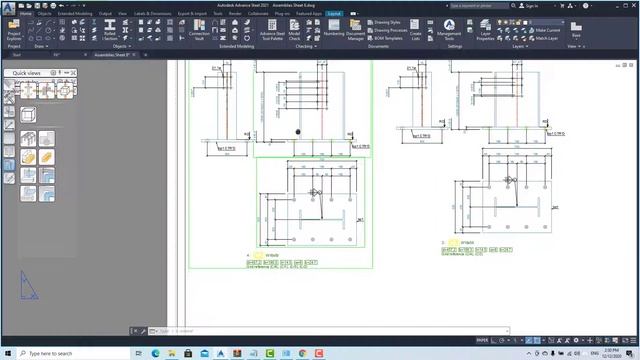640x360 pixels.
Task: Click the Drawing Styles button
Action: (384, 22)
